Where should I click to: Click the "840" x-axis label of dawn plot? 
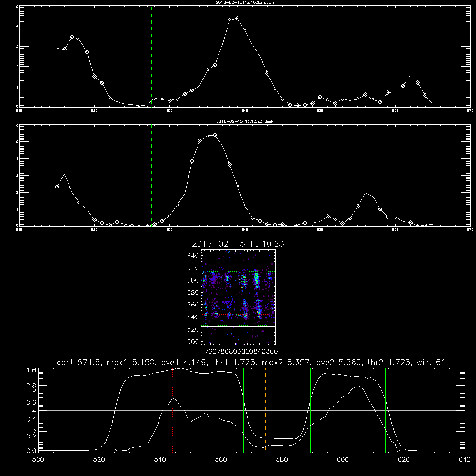(245, 111)
